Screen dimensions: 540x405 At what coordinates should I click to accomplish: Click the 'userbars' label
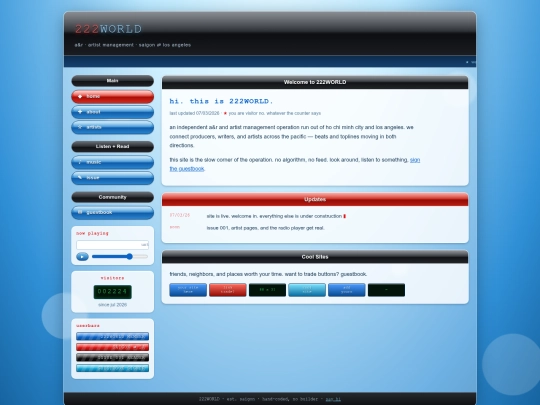coord(88,326)
